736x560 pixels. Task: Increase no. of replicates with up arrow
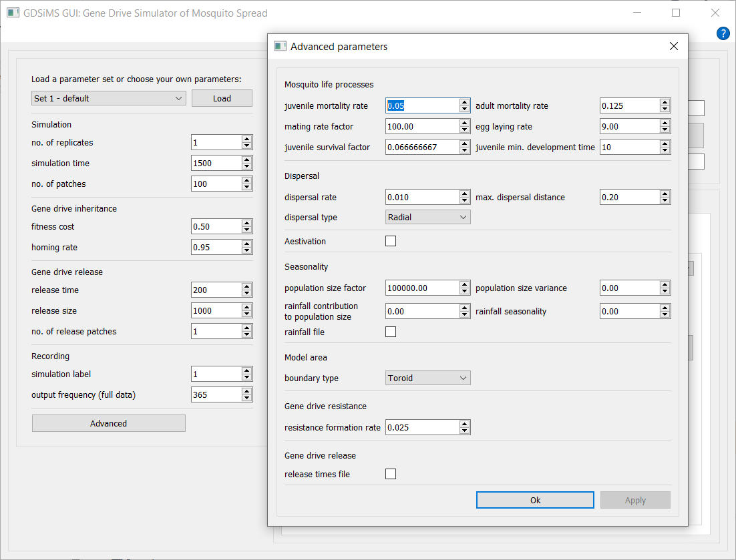point(247,139)
